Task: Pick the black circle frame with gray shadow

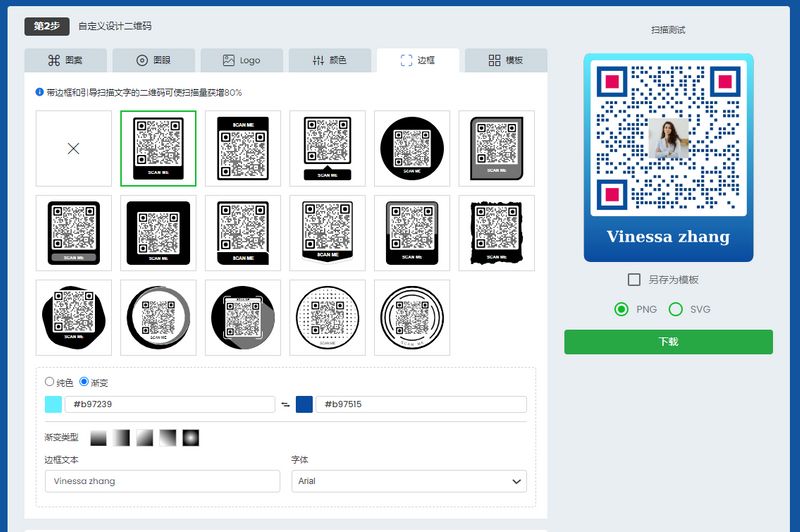Action: pyautogui.click(x=243, y=317)
